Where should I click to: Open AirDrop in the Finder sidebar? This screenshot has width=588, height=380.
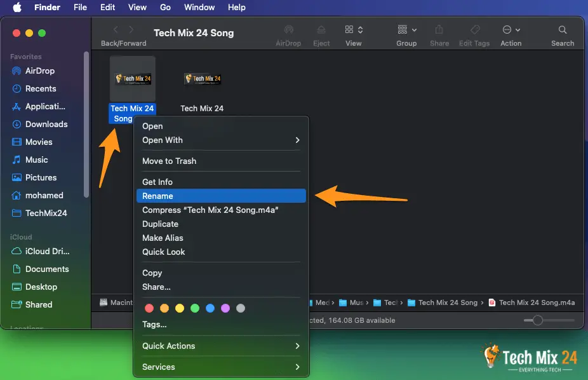point(33,71)
